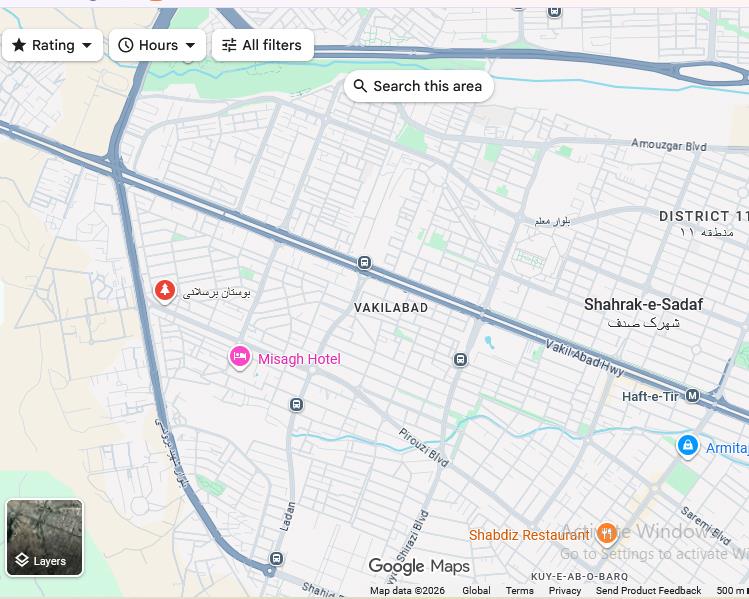This screenshot has height=599, width=749.
Task: Click the 500 m scale indicator
Action: pos(731,591)
